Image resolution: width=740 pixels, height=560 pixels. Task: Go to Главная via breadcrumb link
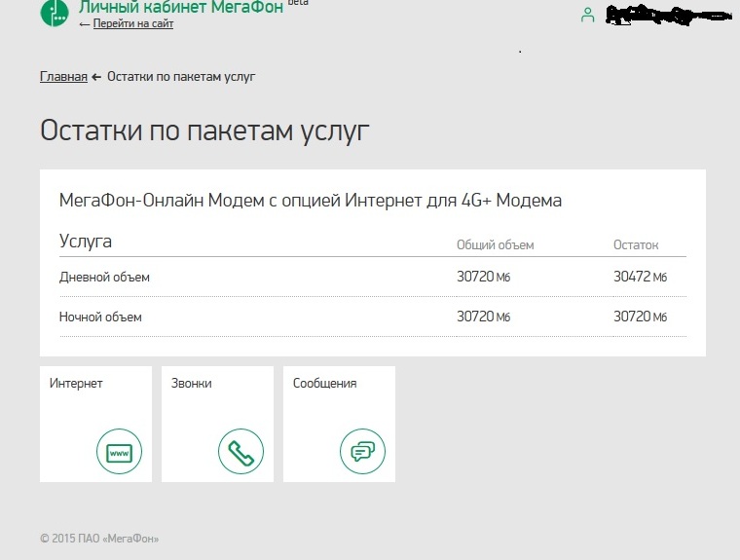coord(63,77)
